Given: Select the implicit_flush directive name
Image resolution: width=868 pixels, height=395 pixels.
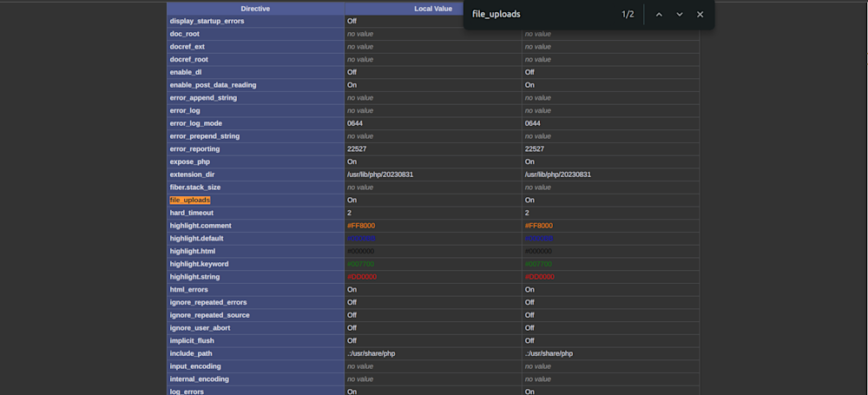Looking at the screenshot, I should click(192, 340).
